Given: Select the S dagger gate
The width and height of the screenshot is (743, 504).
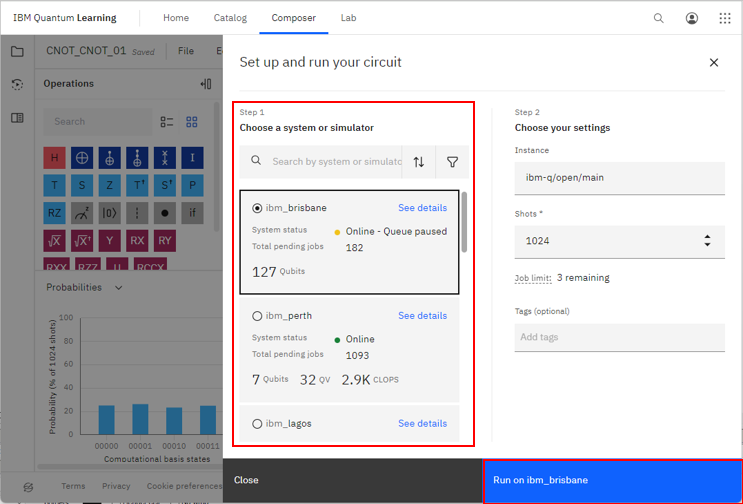Looking at the screenshot, I should 164,185.
